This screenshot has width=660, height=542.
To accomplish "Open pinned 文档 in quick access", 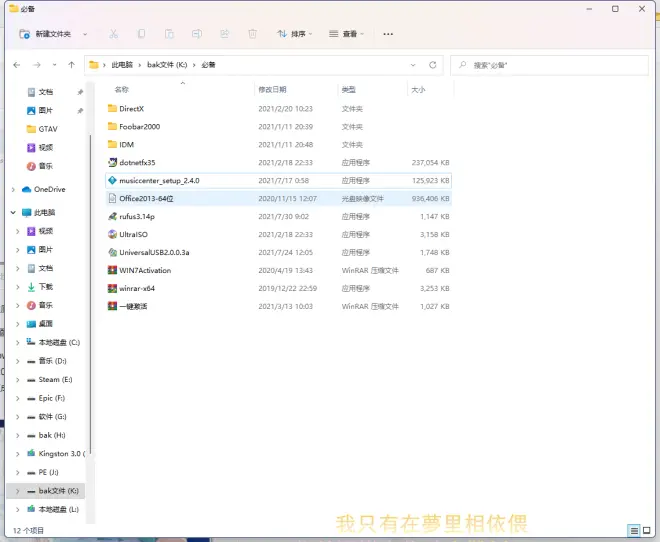I will (x=45, y=92).
